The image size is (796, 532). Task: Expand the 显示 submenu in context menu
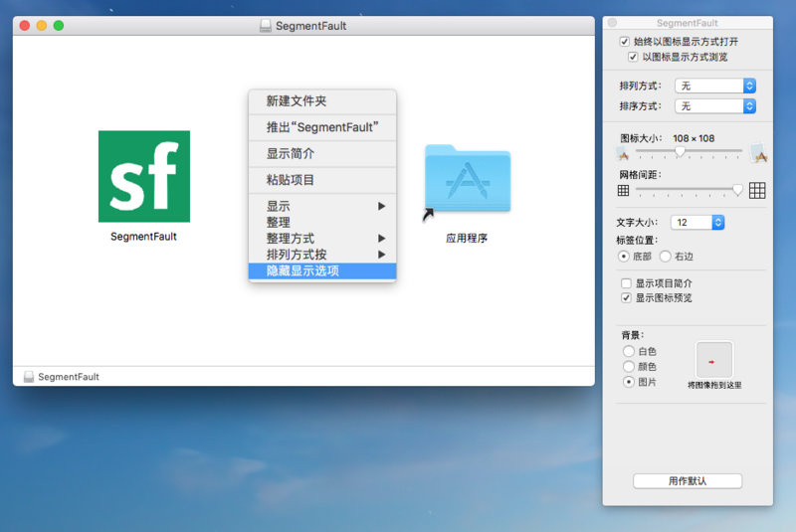pos(322,206)
